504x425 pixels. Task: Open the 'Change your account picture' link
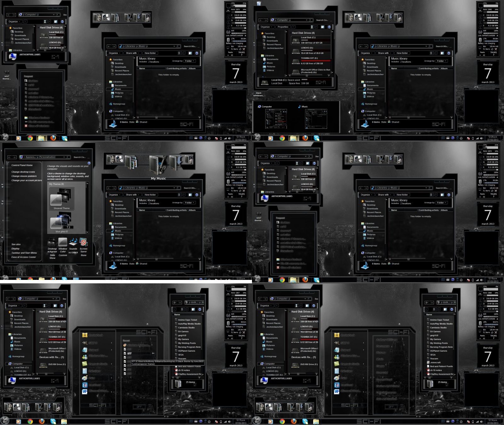point(26,180)
